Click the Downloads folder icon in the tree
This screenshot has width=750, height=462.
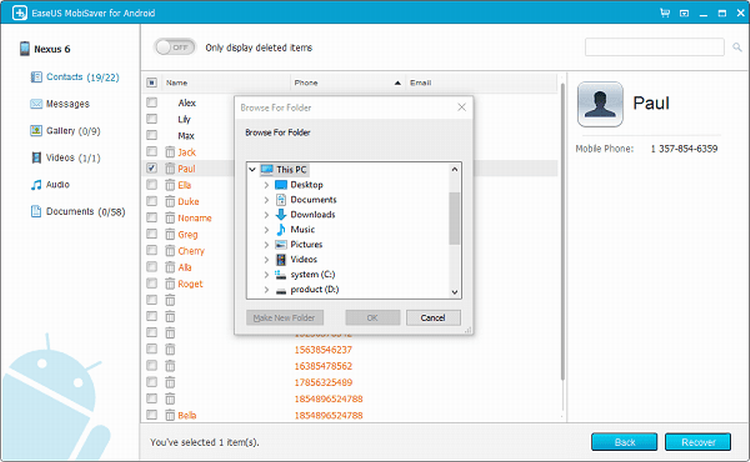pos(281,215)
